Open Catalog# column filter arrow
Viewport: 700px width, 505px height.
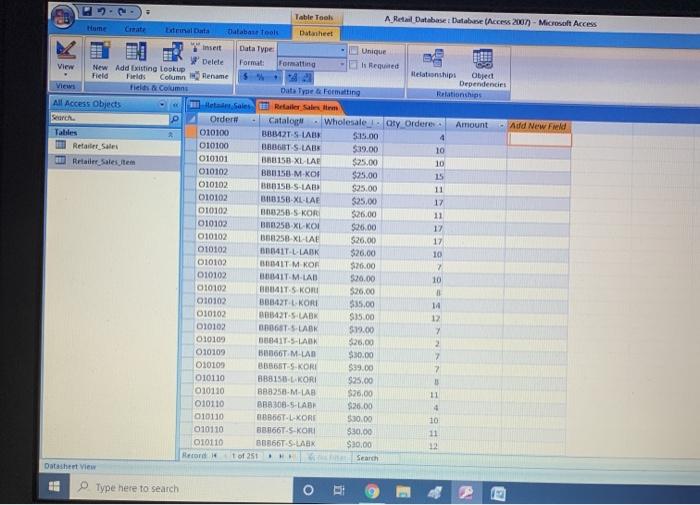click(315, 121)
